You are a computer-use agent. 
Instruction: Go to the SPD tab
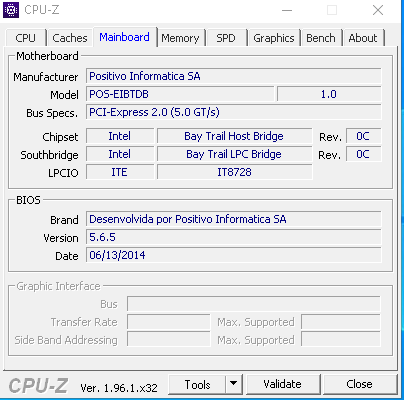pyautogui.click(x=226, y=38)
